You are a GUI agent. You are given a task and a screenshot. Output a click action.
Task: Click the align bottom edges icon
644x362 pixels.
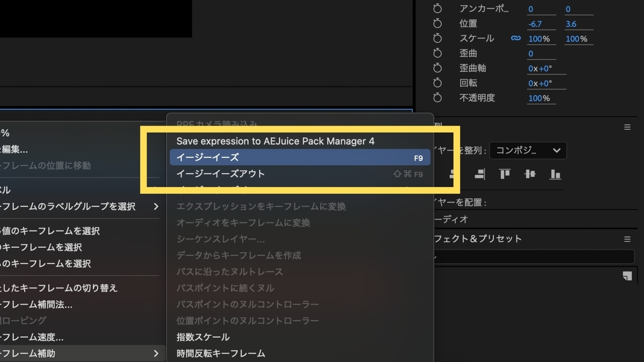point(555,174)
